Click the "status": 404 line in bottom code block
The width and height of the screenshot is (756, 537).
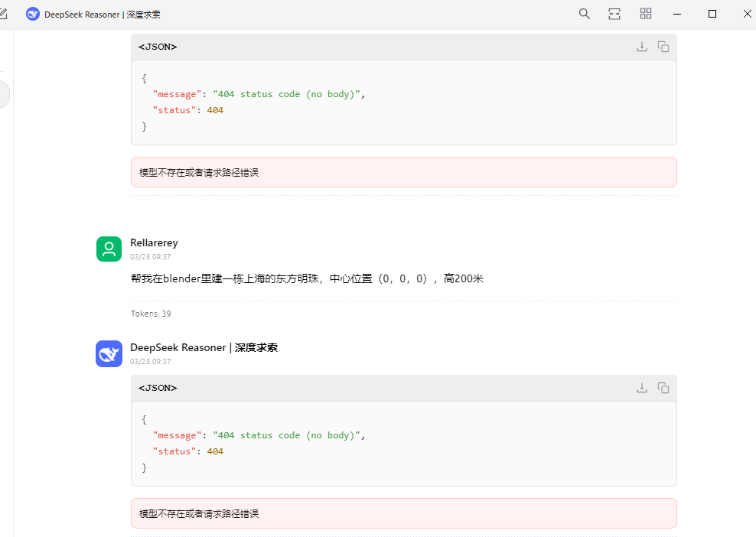tap(188, 451)
